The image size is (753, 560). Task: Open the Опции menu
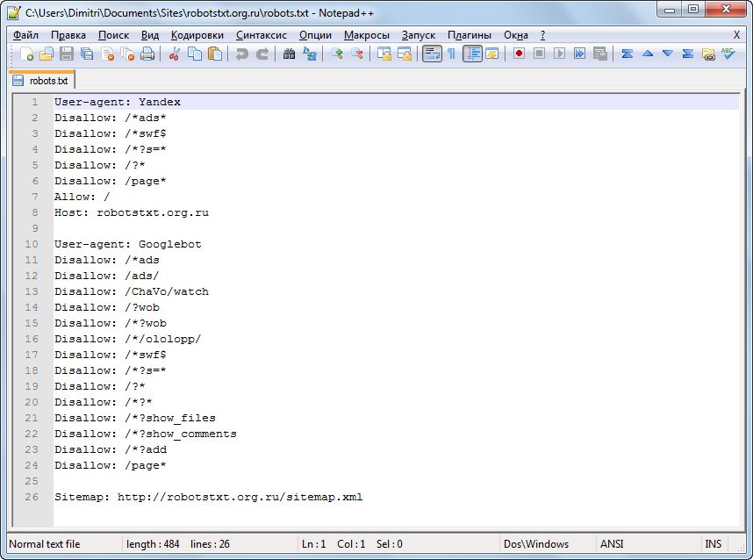316,35
